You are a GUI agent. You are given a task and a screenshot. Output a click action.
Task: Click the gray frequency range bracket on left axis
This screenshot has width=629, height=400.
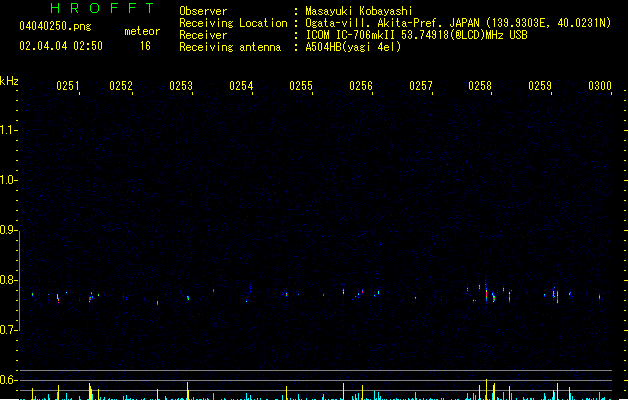pyautogui.click(x=19, y=280)
